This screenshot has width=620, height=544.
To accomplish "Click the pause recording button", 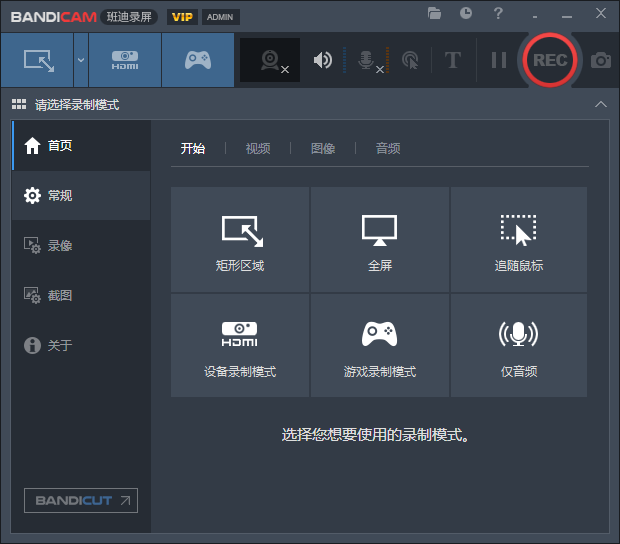I will pos(499,60).
